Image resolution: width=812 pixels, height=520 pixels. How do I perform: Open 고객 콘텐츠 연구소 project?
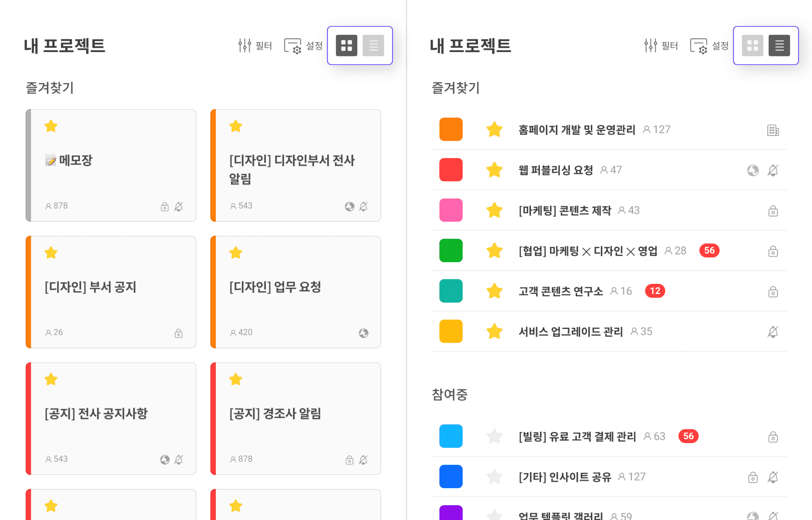560,291
